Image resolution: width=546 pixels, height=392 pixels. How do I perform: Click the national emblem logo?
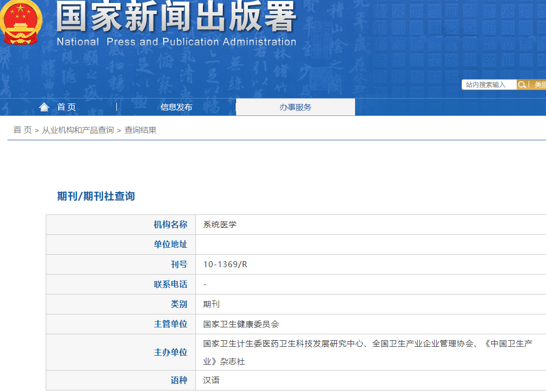coord(21,22)
